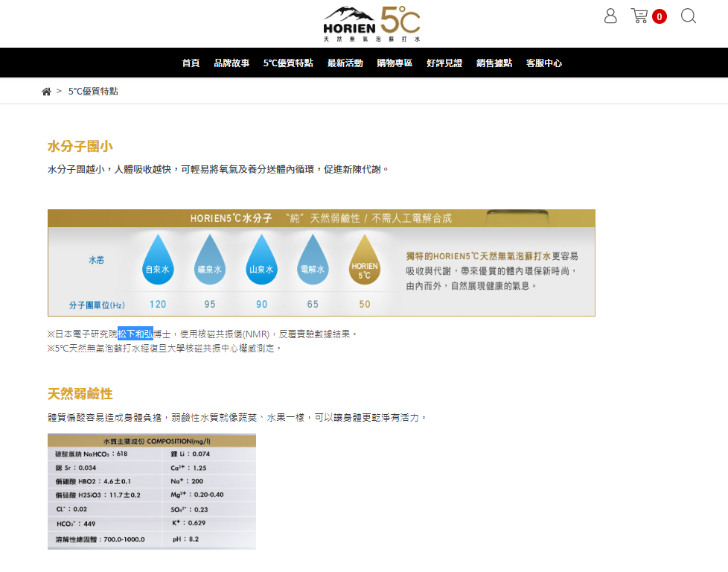The image size is (728, 572).
Task: Open 5°C優質特點 in the navigation bar
Action: pyautogui.click(x=288, y=63)
